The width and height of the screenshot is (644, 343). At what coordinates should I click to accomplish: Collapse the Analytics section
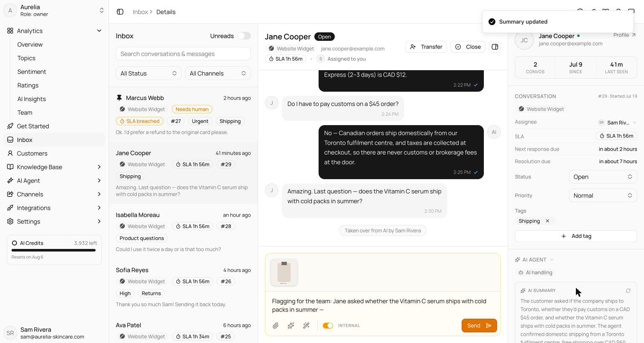point(99,31)
